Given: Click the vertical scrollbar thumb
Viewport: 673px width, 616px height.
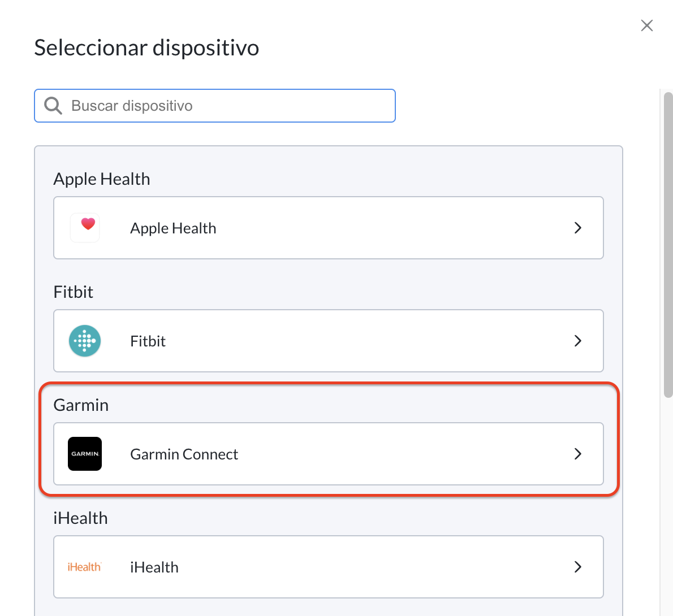Looking at the screenshot, I should point(668,245).
